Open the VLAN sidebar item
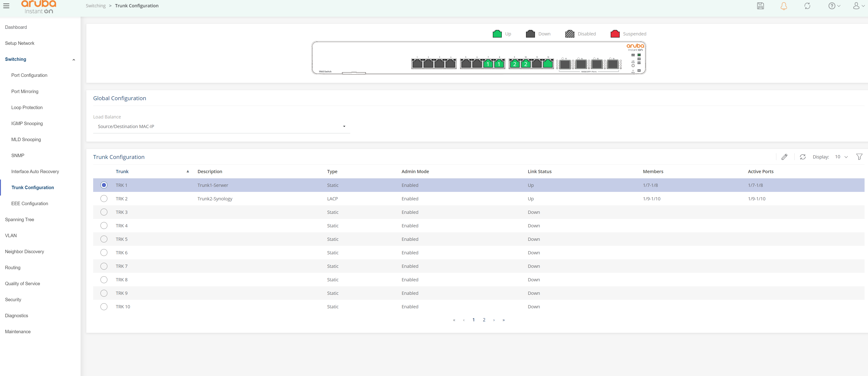Image resolution: width=868 pixels, height=376 pixels. point(11,236)
